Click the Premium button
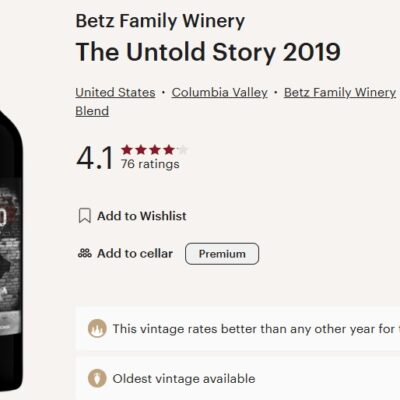Image resolution: width=400 pixels, height=400 pixels. (222, 254)
